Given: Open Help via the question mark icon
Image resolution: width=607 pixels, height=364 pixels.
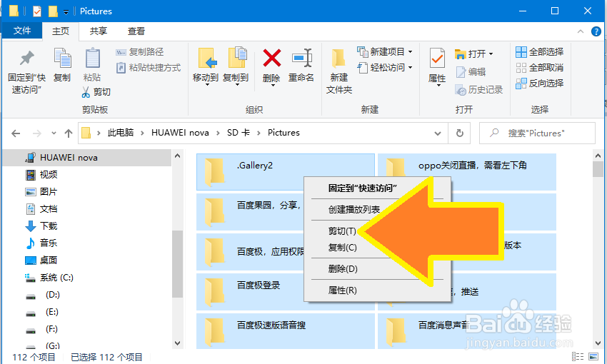Looking at the screenshot, I should (x=596, y=31).
